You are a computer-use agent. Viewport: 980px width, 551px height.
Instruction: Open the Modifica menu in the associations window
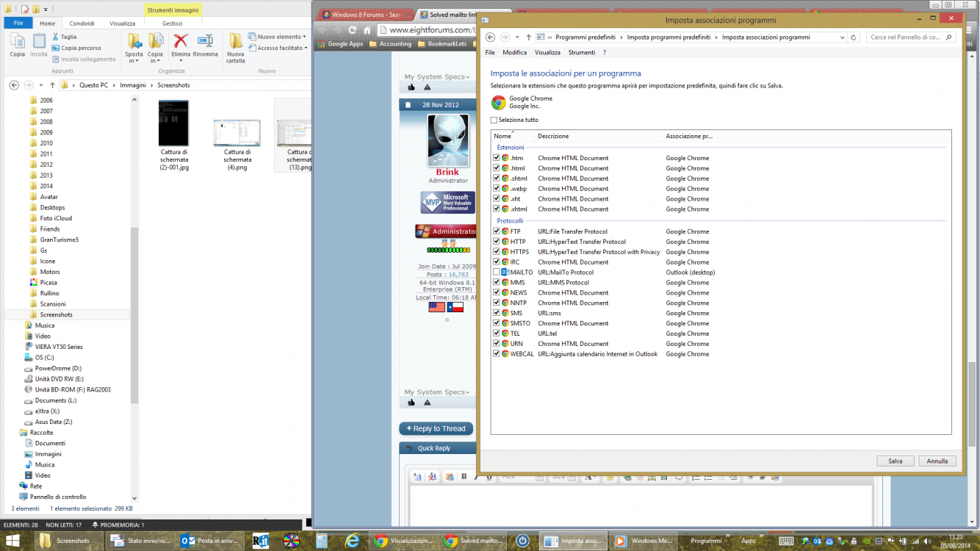(514, 53)
